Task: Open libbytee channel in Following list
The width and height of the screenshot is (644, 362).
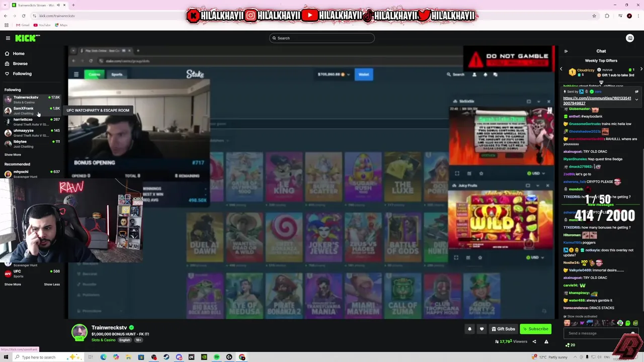Action: [32, 143]
